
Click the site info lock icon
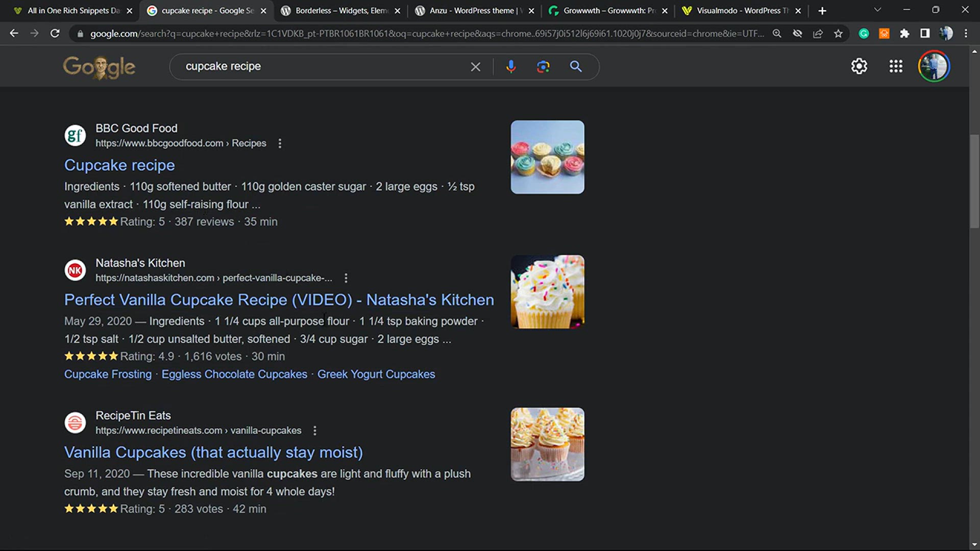(x=80, y=34)
